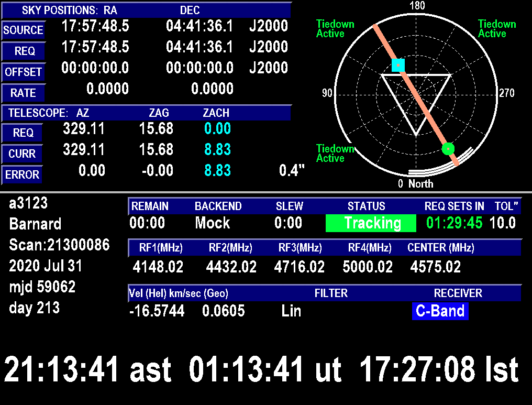Click the upper-left Tiedown Active label
Screen dimensions: 532x405
(335, 28)
